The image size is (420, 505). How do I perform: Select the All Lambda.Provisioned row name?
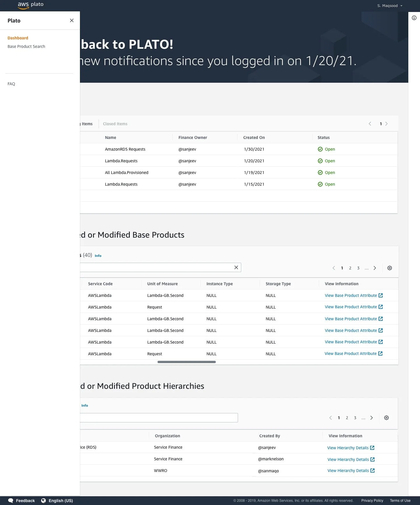click(127, 173)
